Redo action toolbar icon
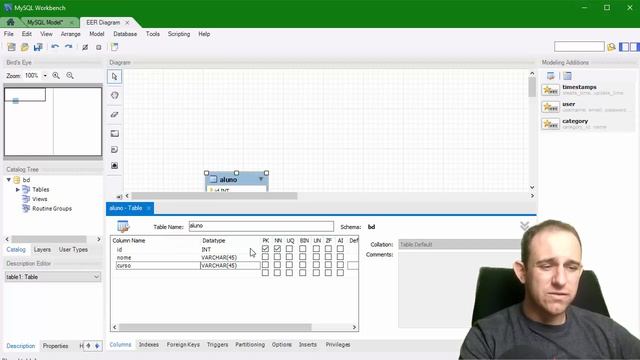The width and height of the screenshot is (640, 360). tap(69, 47)
